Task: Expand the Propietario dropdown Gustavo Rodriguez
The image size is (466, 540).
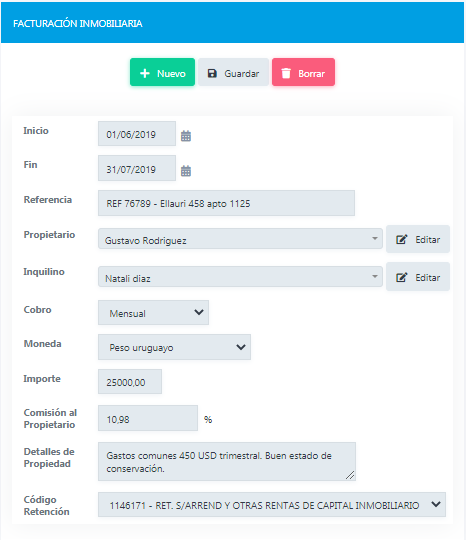Action: click(240, 239)
